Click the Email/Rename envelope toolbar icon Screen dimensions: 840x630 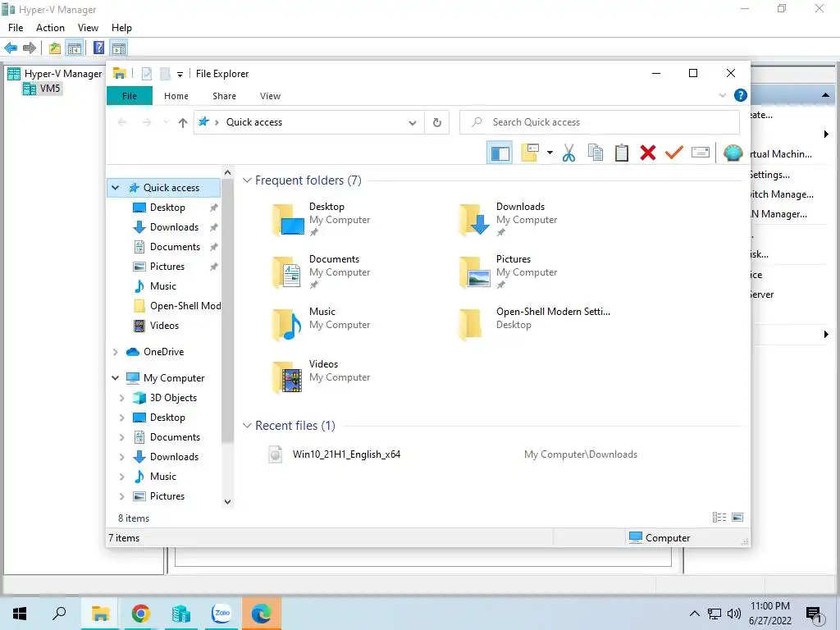coord(701,153)
